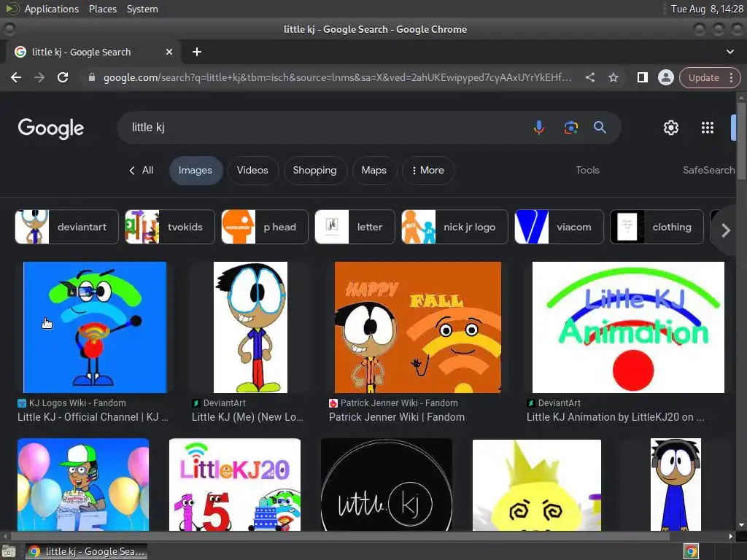
Task: Filter by nick jr logo chip
Action: [x=454, y=227]
